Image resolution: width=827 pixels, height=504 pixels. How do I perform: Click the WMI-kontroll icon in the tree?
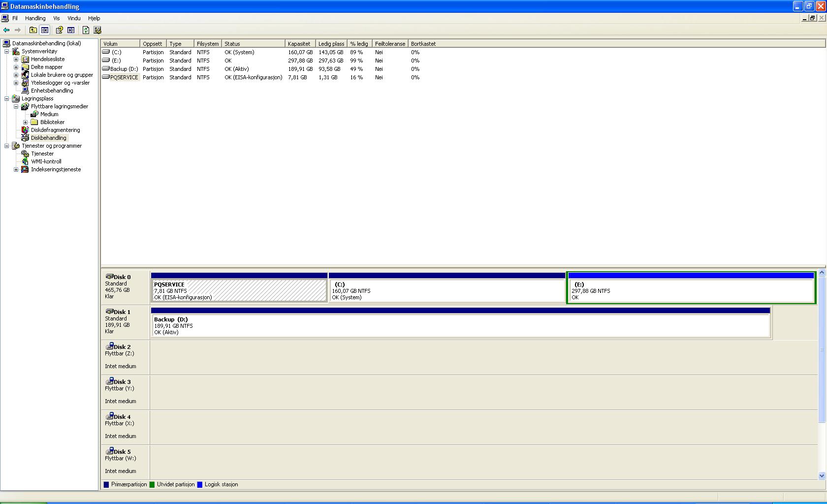(25, 161)
